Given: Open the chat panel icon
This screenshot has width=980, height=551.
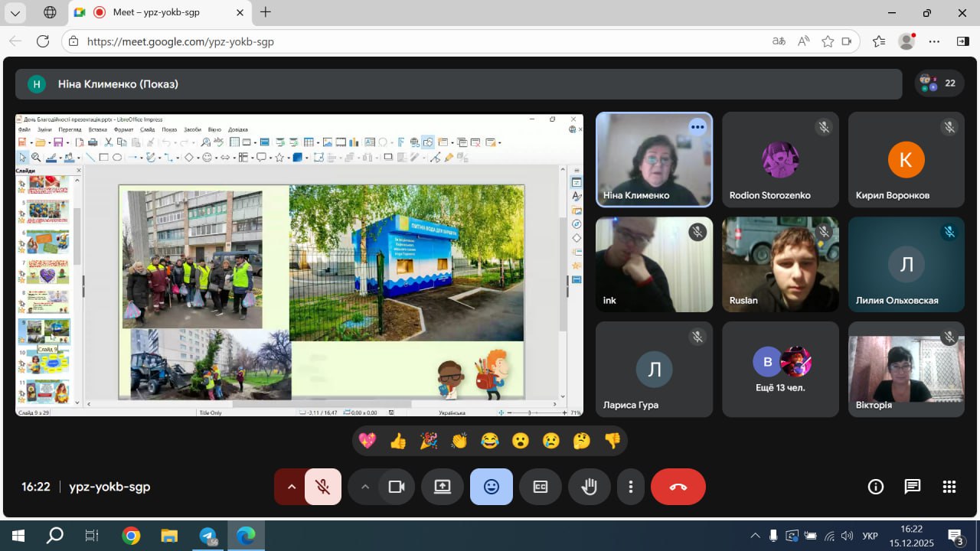Looking at the screenshot, I should [912, 487].
